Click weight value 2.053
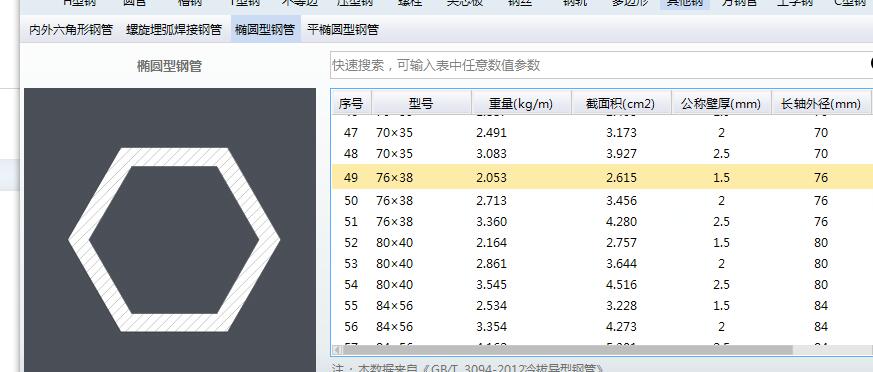 point(492,178)
